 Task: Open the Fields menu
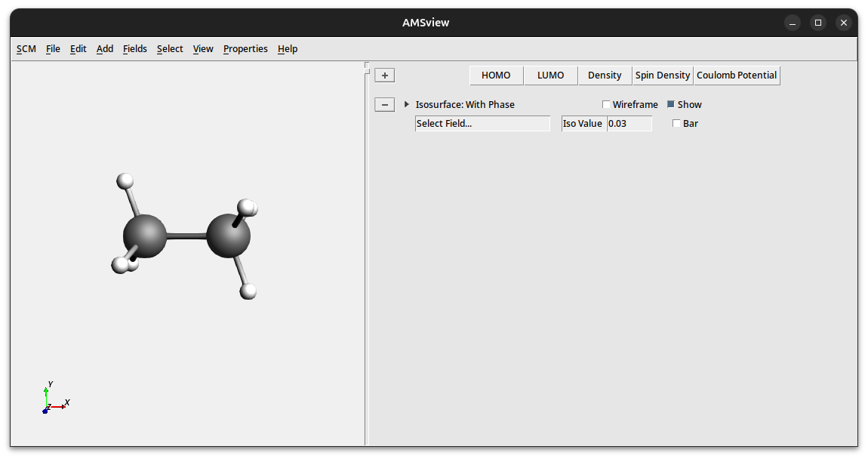(135, 49)
